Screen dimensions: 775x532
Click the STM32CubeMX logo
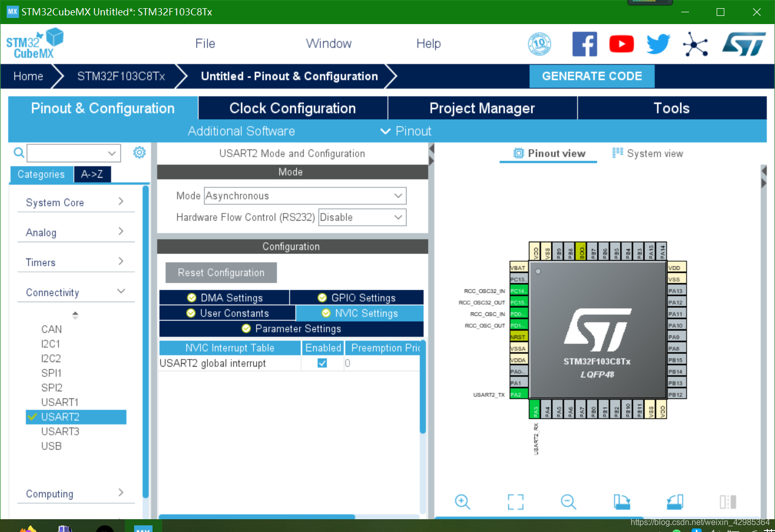pos(34,44)
